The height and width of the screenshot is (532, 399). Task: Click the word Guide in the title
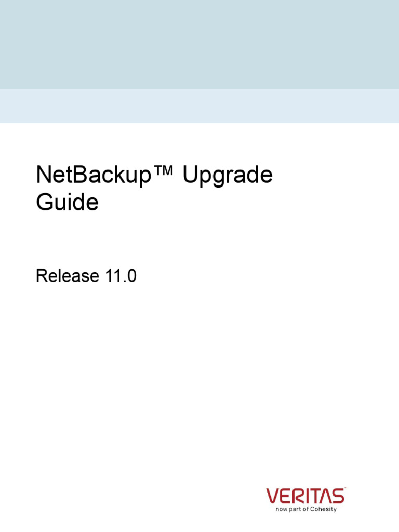click(x=67, y=202)
